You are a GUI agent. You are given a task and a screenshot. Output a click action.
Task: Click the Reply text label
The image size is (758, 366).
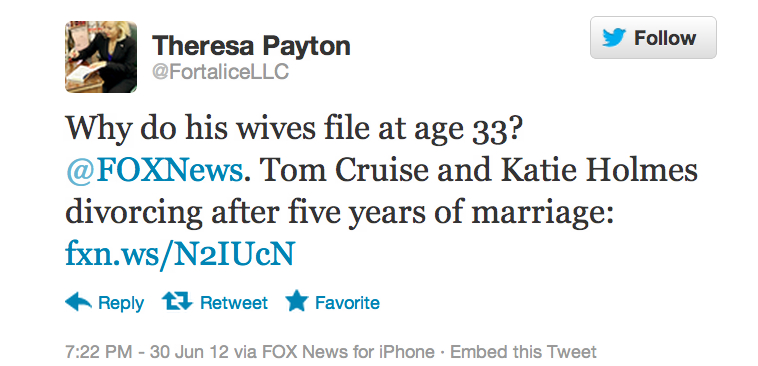[121, 303]
